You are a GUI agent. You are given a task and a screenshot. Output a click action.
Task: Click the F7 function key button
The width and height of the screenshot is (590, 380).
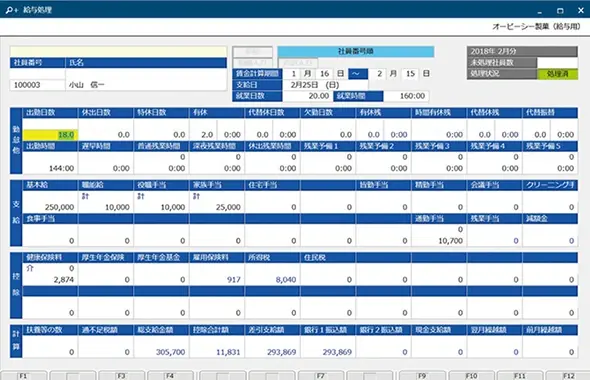click(x=321, y=375)
